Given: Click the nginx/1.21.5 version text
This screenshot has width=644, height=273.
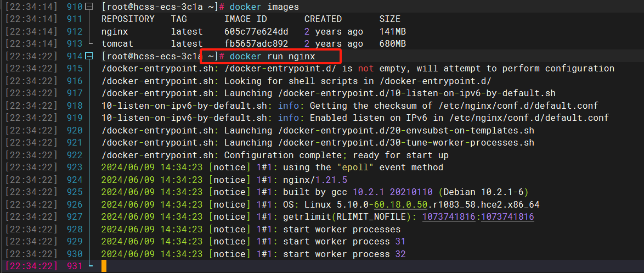Looking at the screenshot, I should pos(318,180).
